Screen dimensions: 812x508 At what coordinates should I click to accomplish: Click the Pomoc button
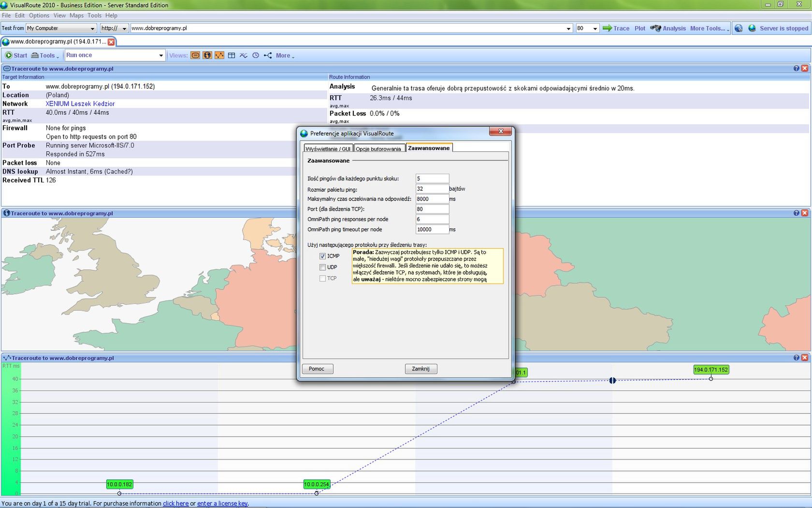(317, 369)
